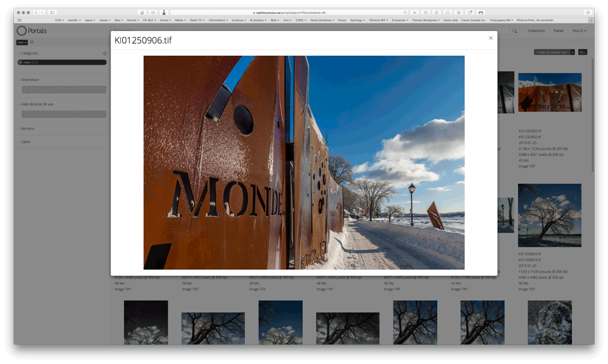
Task: Open the Paul D. user menu
Action: tap(579, 30)
